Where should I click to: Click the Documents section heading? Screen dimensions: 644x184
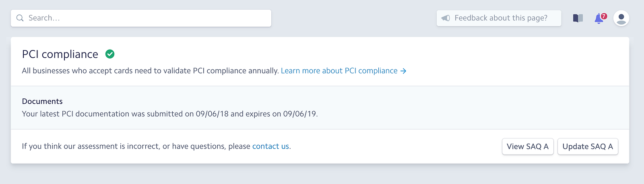point(42,101)
